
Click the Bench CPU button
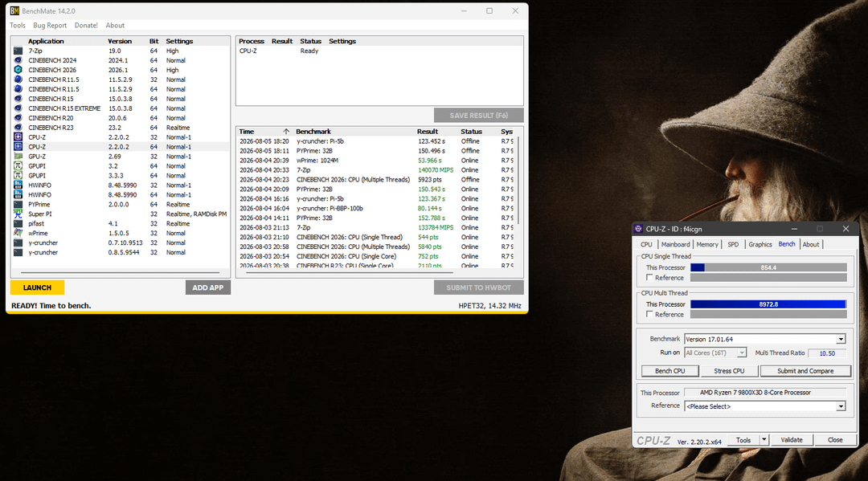669,371
